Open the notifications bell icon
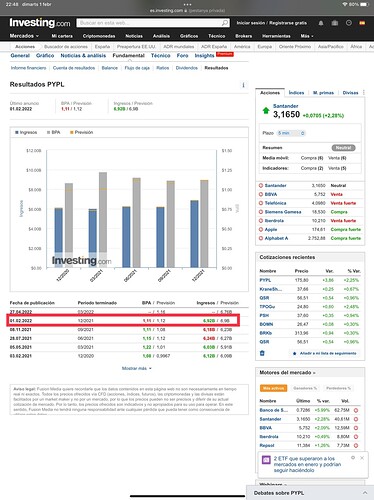The image size is (374, 500). pyautogui.click(x=321, y=23)
